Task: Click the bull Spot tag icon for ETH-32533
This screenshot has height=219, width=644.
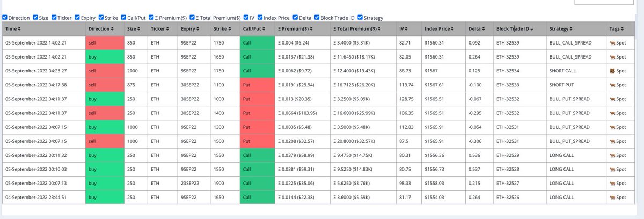Action: pos(611,85)
